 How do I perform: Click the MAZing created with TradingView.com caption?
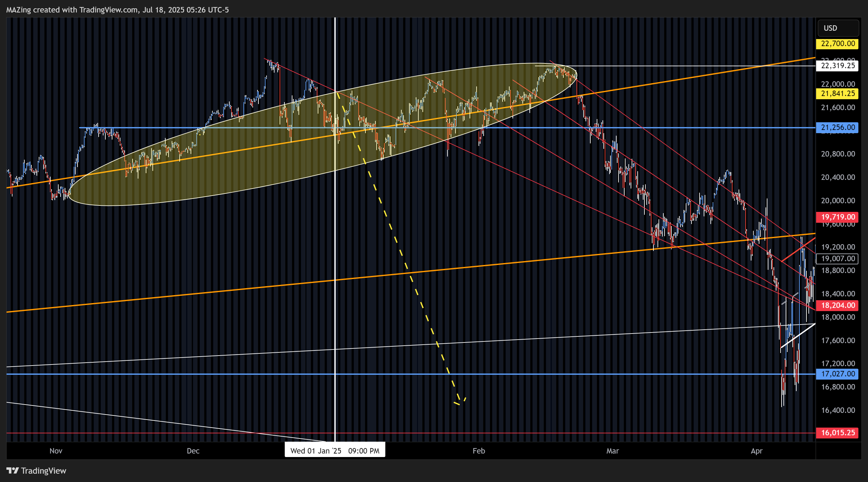[x=117, y=10]
